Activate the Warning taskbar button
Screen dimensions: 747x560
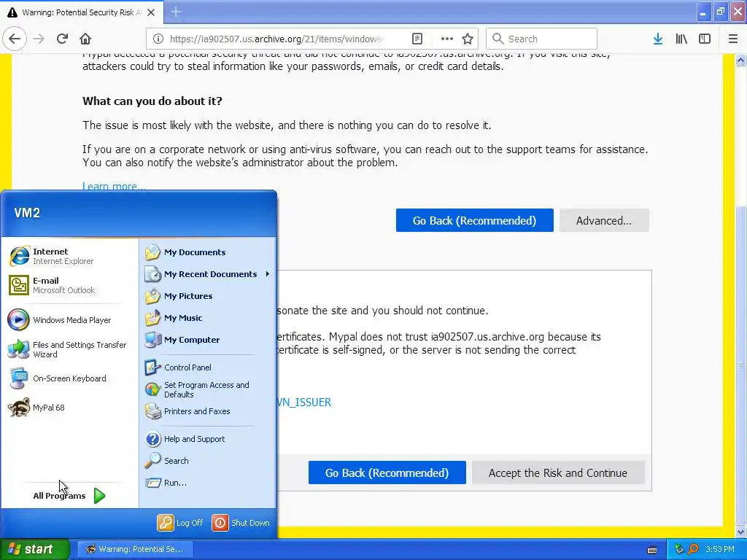pos(135,549)
